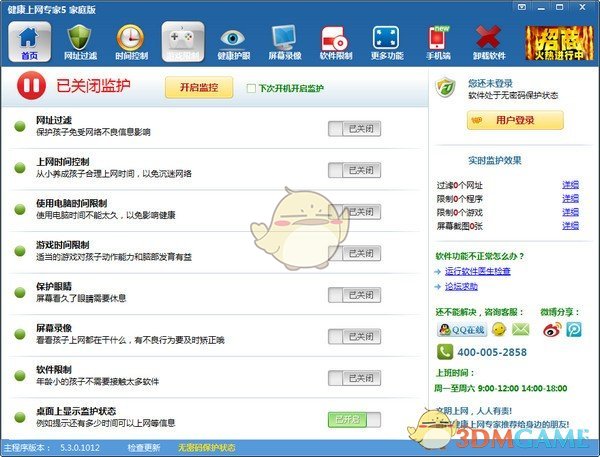Click the green email envelope icon
Image resolution: width=600 pixels, height=457 pixels.
pyautogui.click(x=520, y=328)
